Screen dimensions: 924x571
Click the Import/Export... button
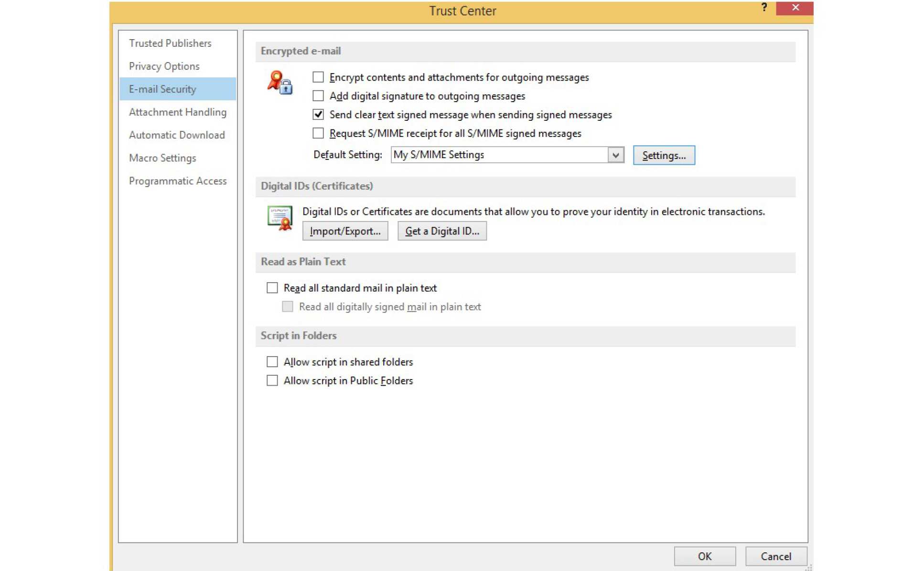345,231
